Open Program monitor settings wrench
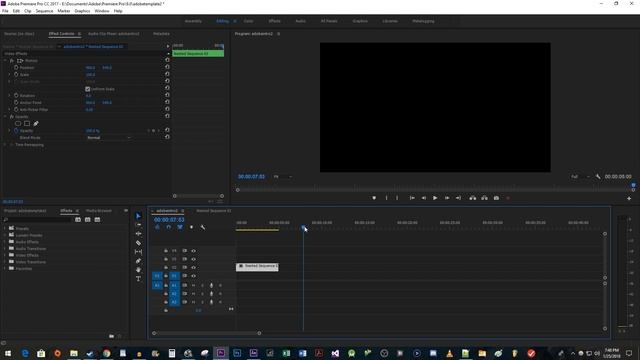This screenshot has height=360, width=640. coord(598,177)
